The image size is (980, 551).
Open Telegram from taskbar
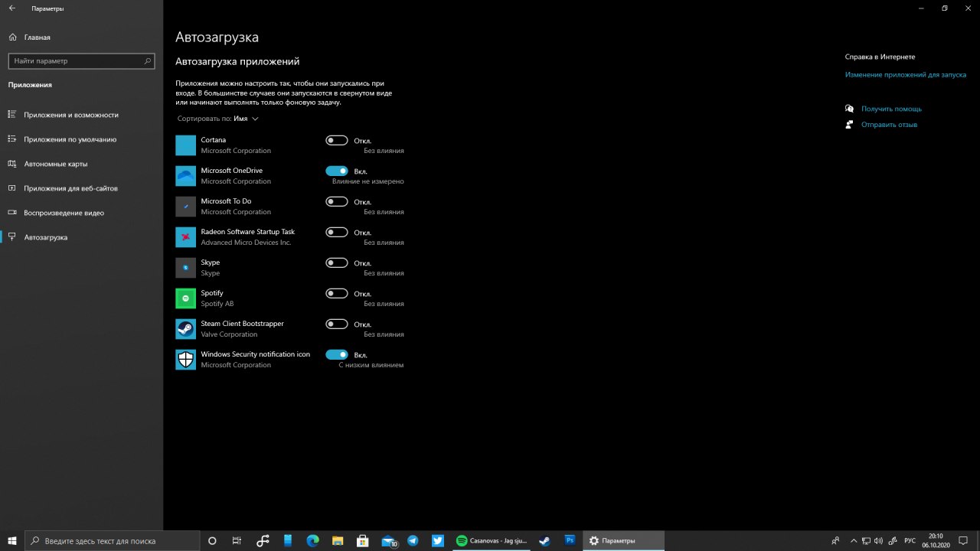pos(413,541)
